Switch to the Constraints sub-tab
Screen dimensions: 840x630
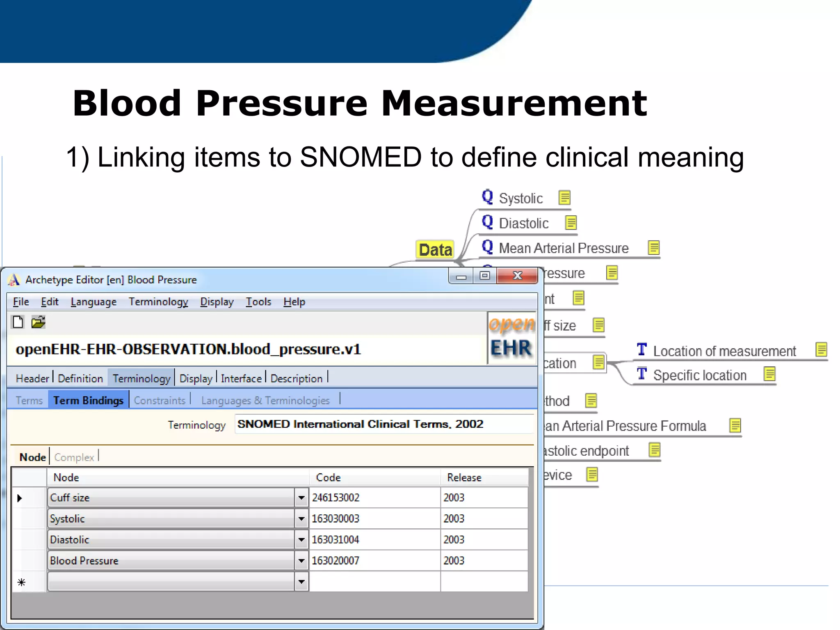pos(160,400)
